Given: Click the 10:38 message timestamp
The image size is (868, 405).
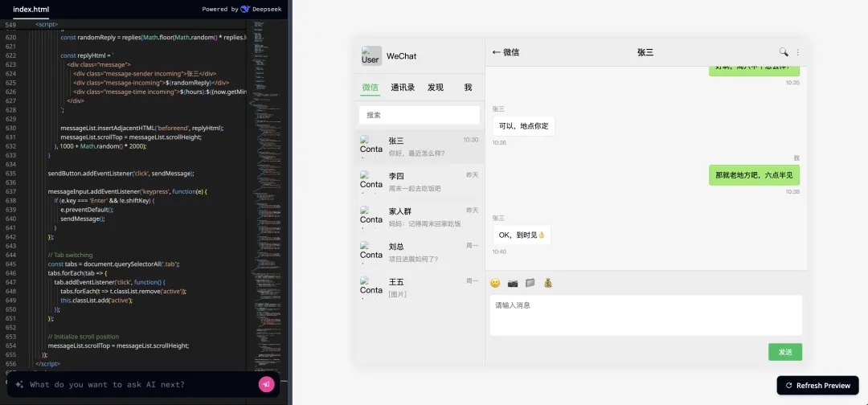Looking at the screenshot, I should click(x=792, y=192).
